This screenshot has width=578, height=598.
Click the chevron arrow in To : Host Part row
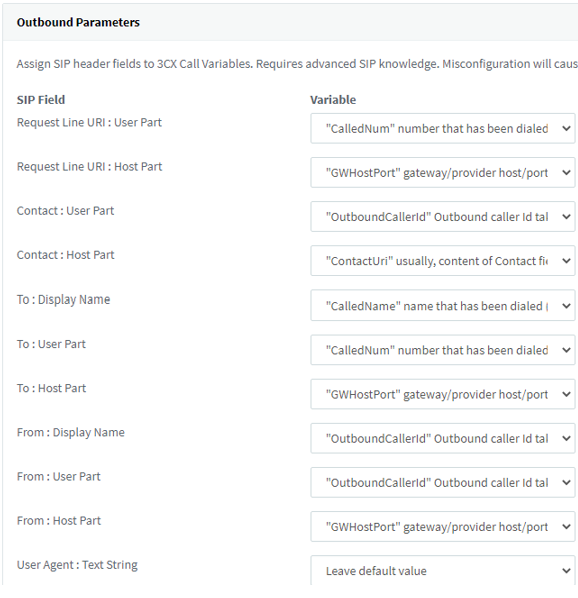click(567, 394)
